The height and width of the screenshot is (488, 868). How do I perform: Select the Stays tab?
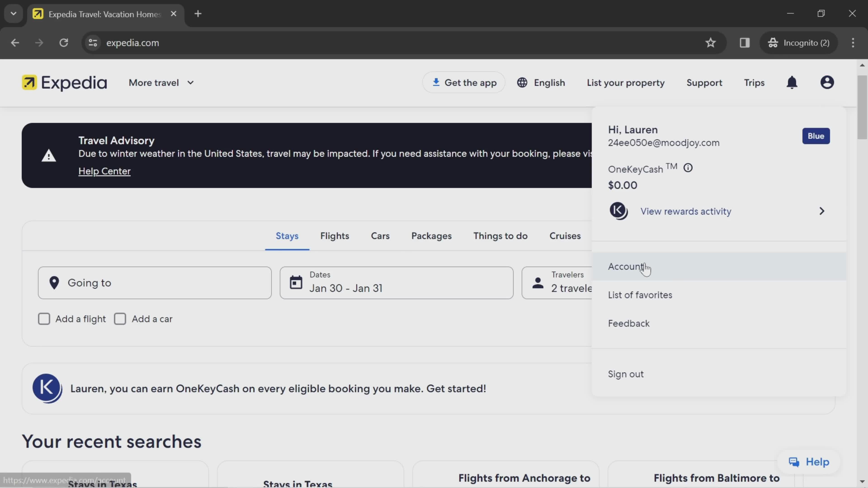tap(287, 235)
